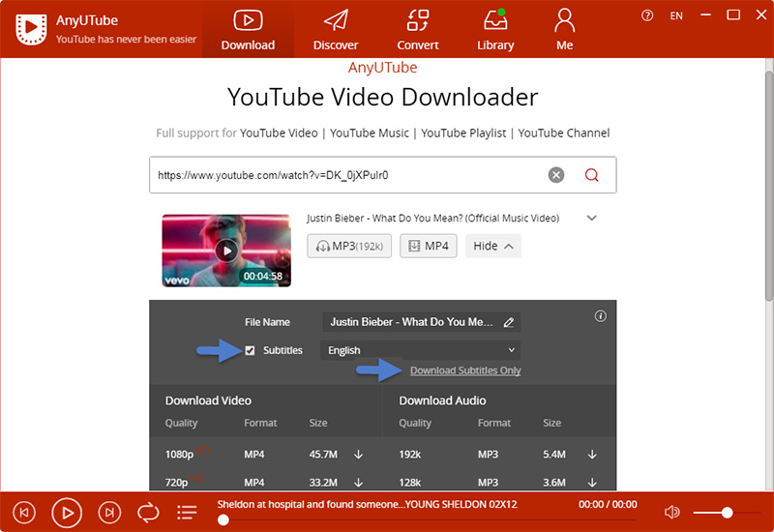Click the Download Subtitles Only link
Screen dimensions: 774x532
[465, 370]
